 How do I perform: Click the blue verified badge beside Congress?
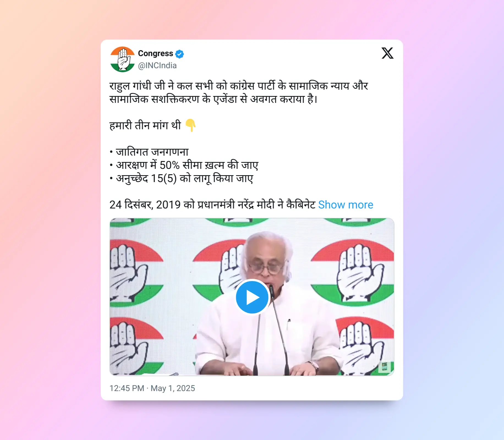point(180,54)
